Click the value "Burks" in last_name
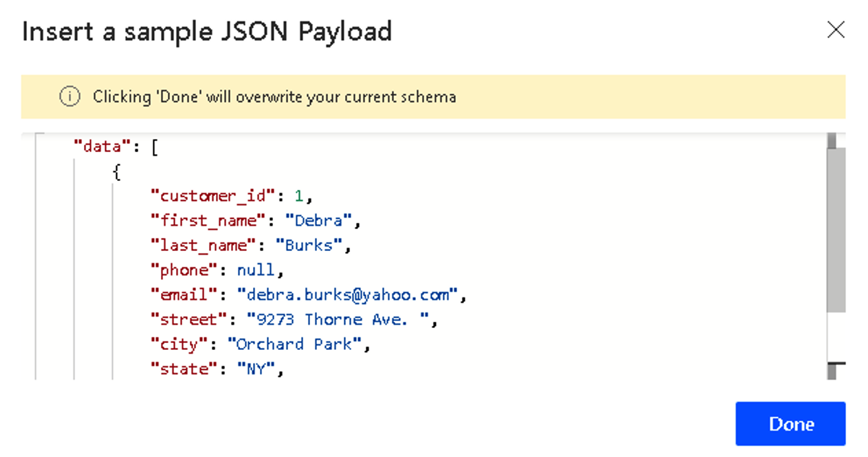Screen dimensions: 868x457 click(309, 245)
